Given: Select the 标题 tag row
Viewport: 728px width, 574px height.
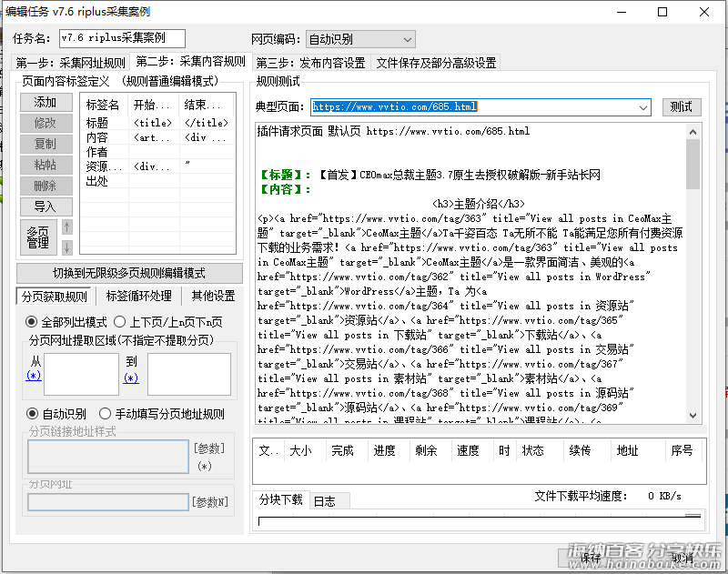Looking at the screenshot, I should (157, 123).
